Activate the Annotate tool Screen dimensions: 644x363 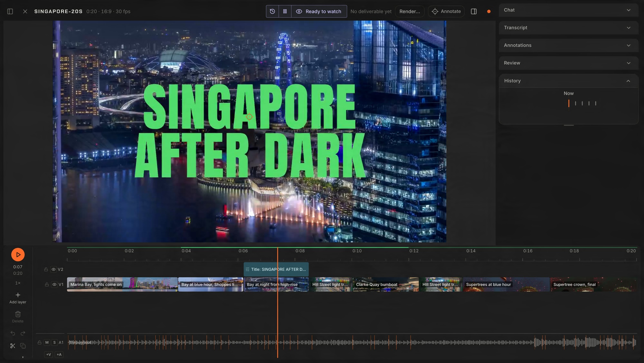pyautogui.click(x=446, y=11)
